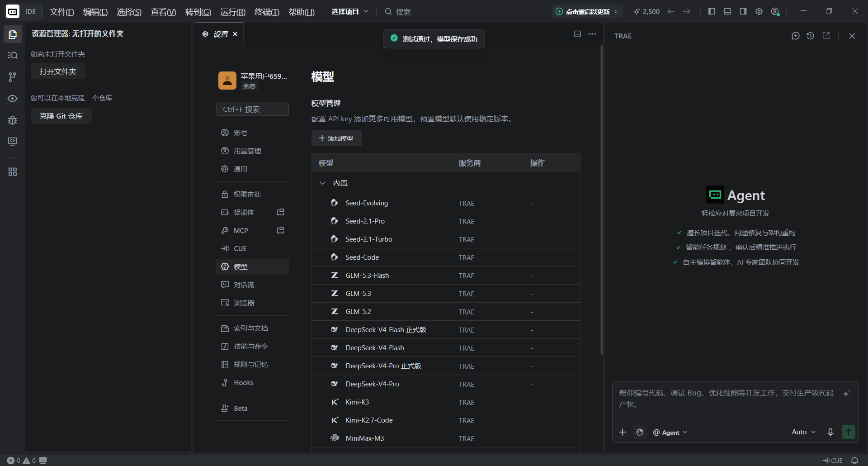Open the 文件(F) menu

click(62, 12)
